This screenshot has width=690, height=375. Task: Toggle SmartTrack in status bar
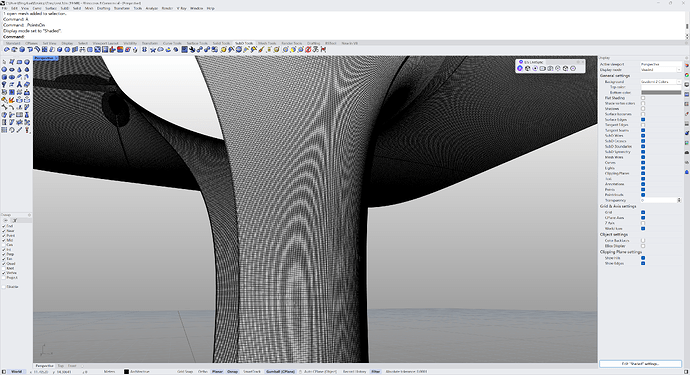point(252,371)
